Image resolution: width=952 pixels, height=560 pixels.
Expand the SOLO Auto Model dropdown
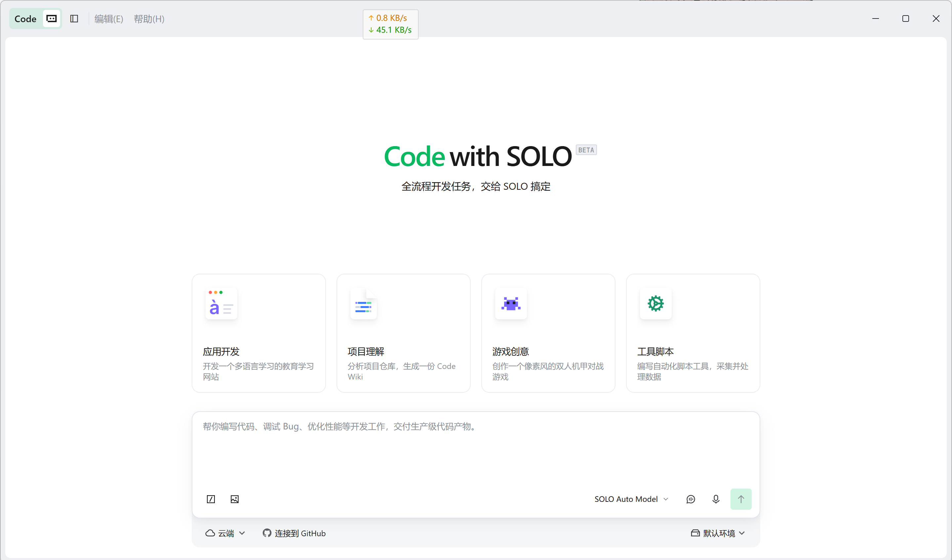point(632,499)
